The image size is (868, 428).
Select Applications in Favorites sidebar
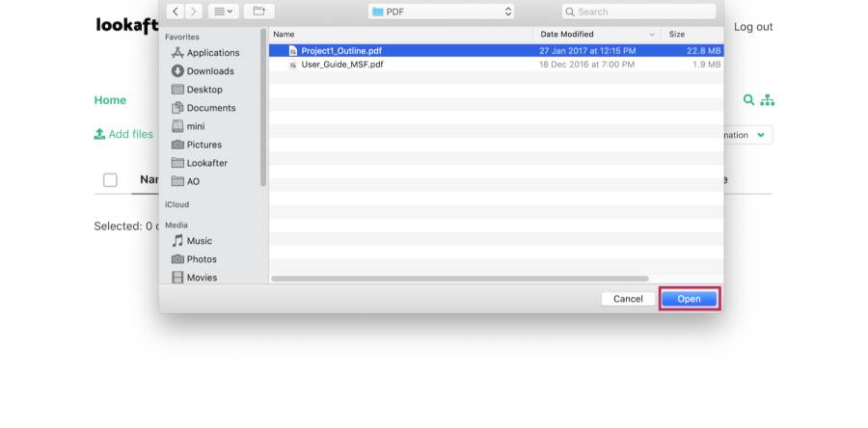(x=212, y=53)
